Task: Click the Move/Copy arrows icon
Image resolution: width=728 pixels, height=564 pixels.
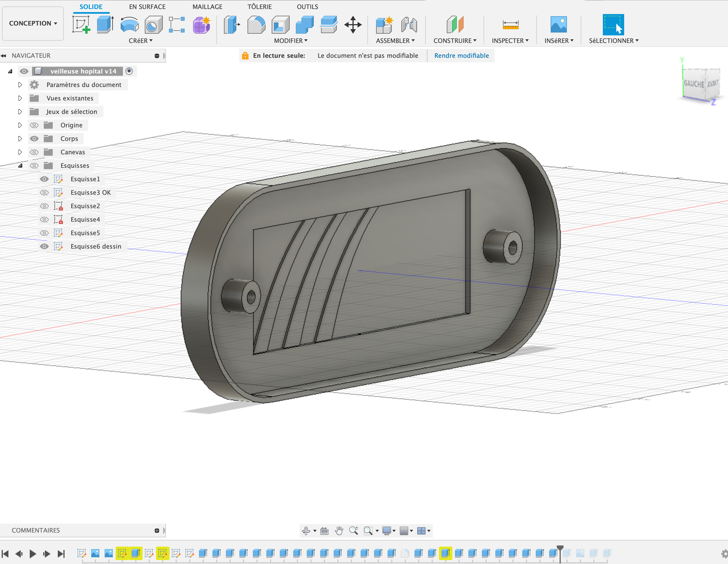Action: (353, 25)
